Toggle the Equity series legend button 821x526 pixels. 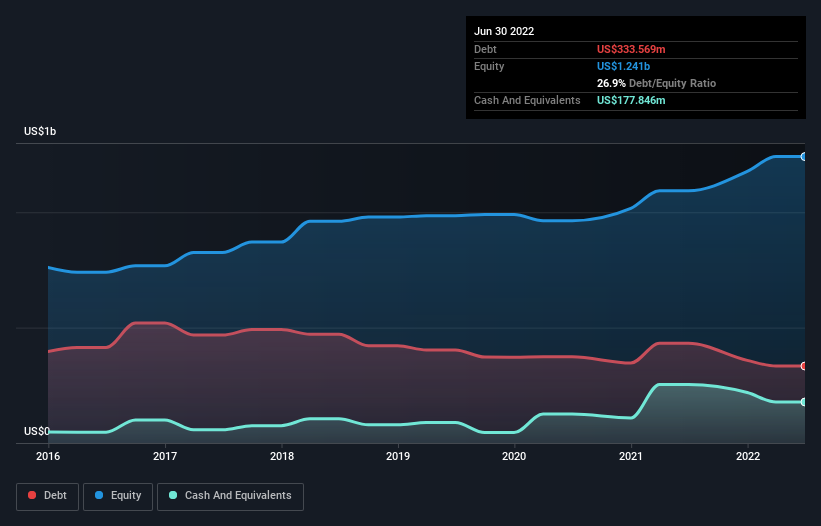pos(118,496)
